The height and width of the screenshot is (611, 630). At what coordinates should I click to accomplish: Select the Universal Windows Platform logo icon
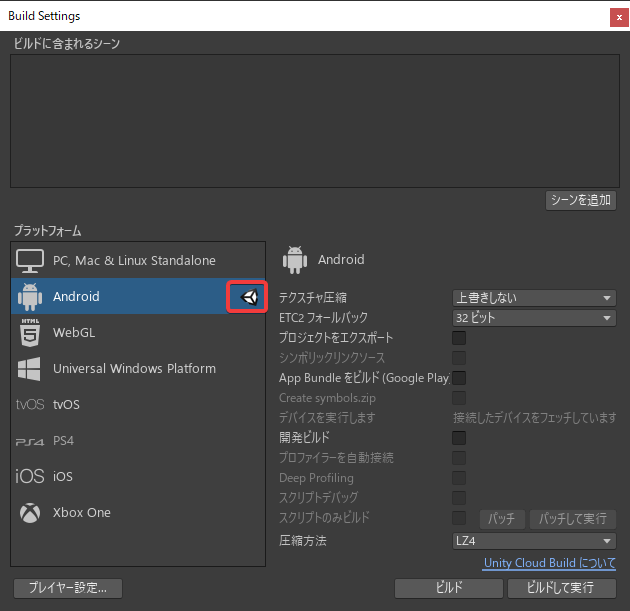point(29,369)
